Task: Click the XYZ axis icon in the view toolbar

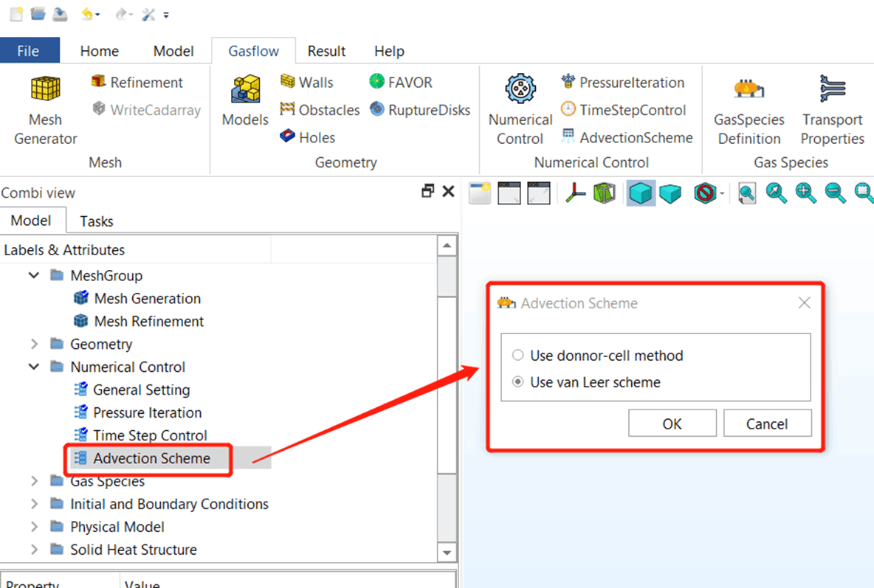Action: [x=575, y=193]
